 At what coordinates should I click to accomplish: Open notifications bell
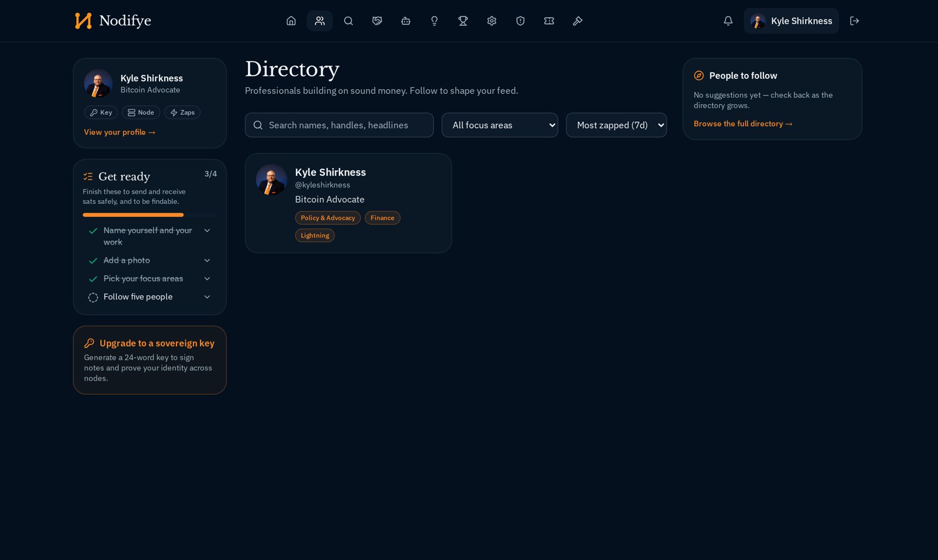click(x=728, y=21)
